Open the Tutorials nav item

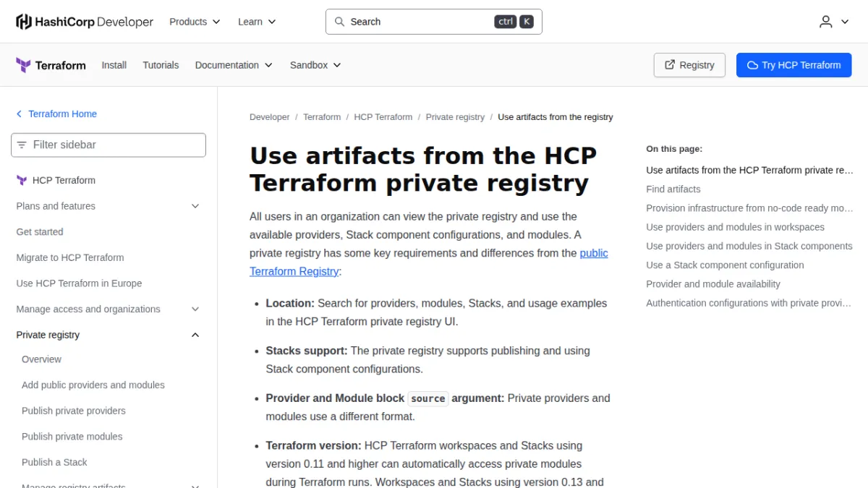point(161,65)
